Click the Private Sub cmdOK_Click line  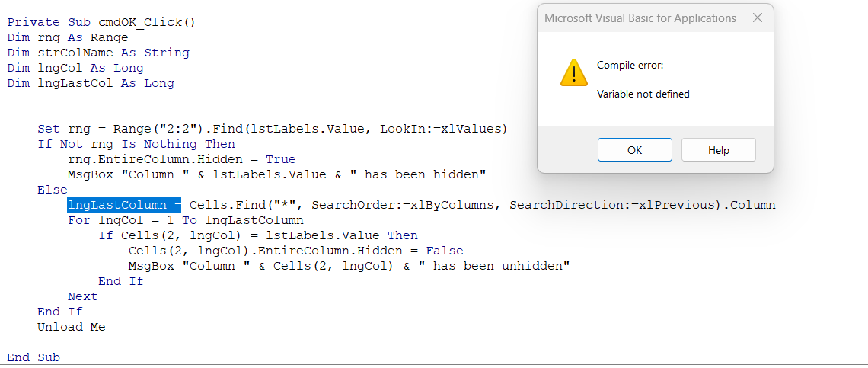(101, 22)
